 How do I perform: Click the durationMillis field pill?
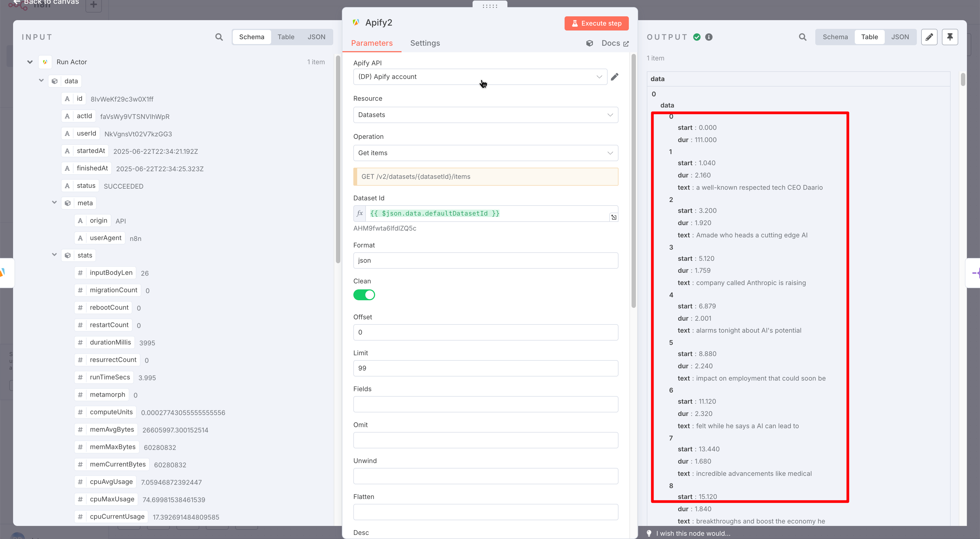click(x=104, y=342)
